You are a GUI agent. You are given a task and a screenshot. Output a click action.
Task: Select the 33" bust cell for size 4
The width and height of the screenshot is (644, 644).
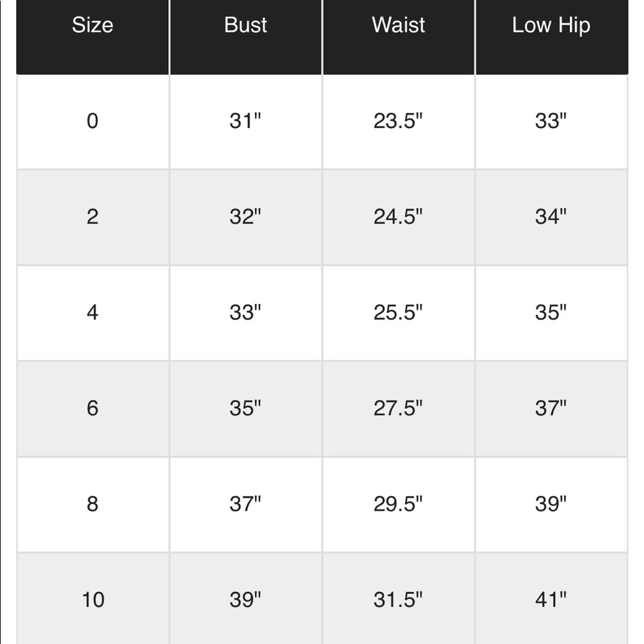(245, 312)
